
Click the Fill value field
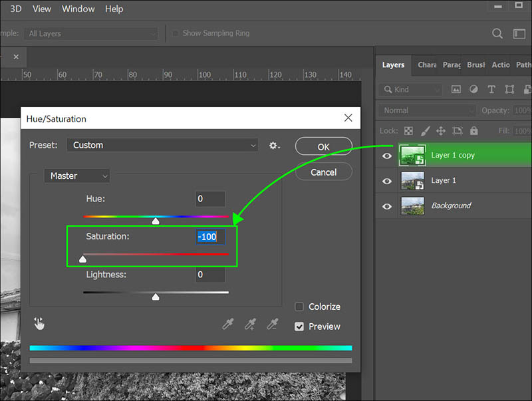point(522,131)
